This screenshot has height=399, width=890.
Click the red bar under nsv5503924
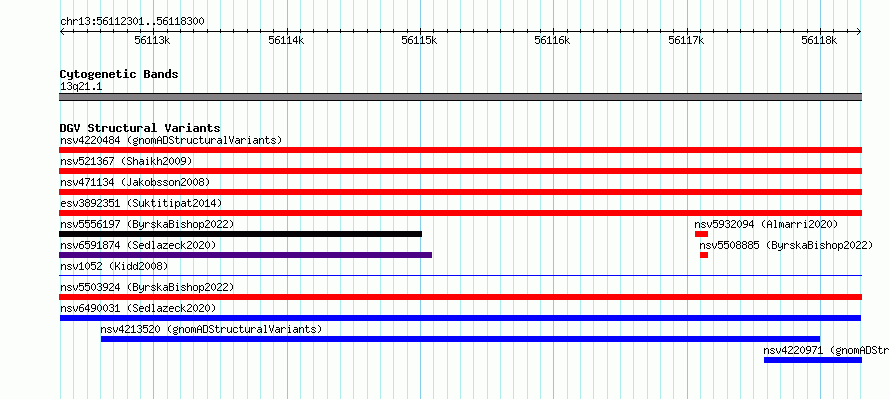[460, 297]
